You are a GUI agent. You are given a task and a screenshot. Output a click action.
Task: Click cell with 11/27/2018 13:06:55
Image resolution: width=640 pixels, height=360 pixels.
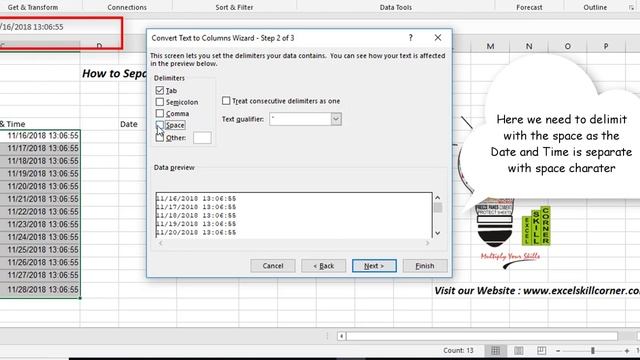(x=40, y=275)
